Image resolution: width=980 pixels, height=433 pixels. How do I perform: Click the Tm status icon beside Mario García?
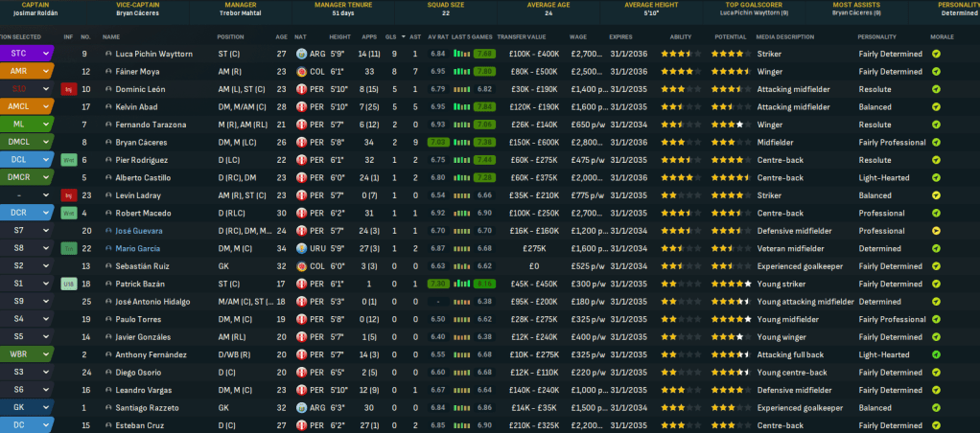[x=68, y=248]
